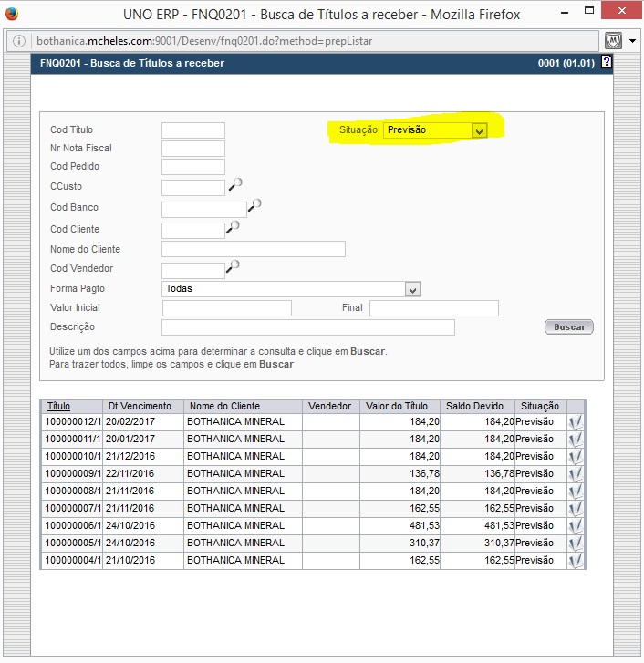Open the Cod Banco search magnifier
The image size is (644, 663).
255,205
